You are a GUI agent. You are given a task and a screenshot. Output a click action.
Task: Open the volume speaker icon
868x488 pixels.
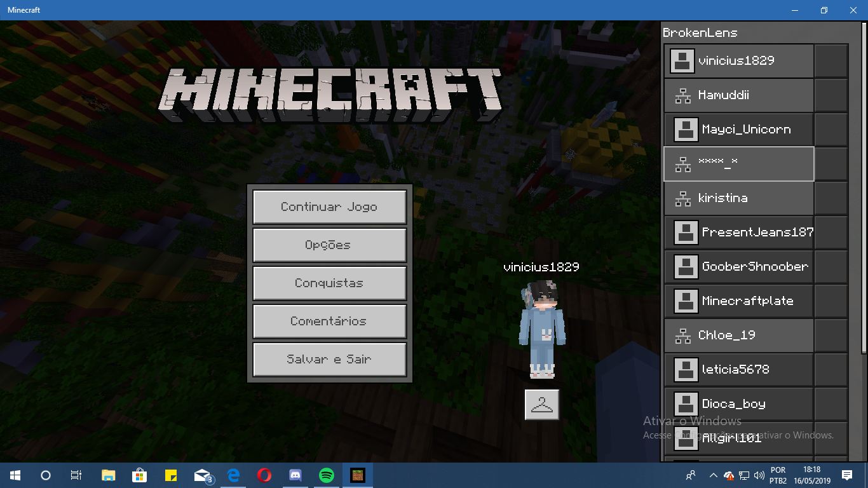pyautogui.click(x=759, y=475)
